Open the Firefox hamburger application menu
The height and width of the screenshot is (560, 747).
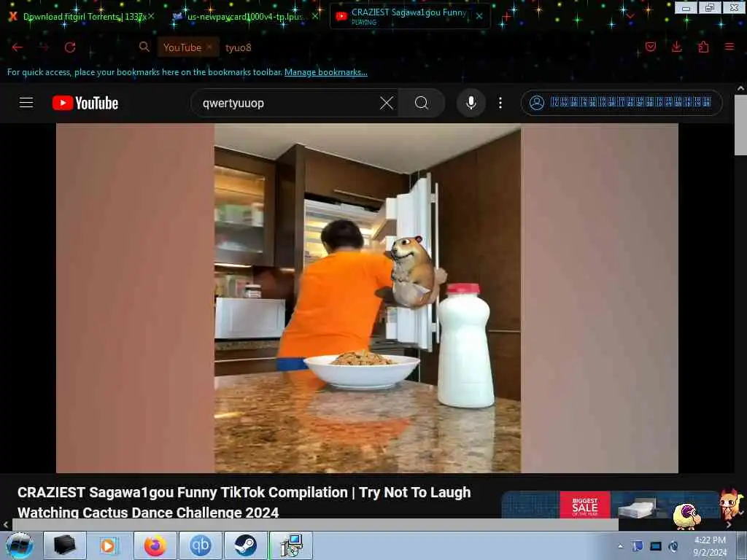(729, 47)
